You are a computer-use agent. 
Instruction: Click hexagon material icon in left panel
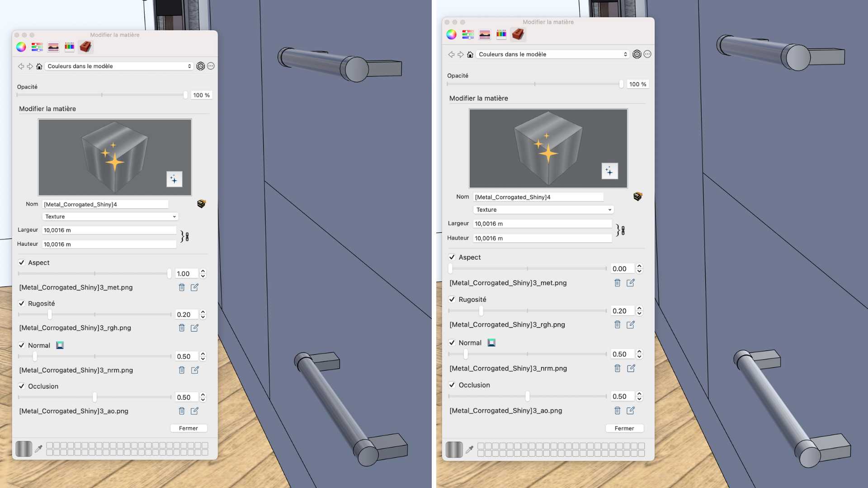coord(201,66)
